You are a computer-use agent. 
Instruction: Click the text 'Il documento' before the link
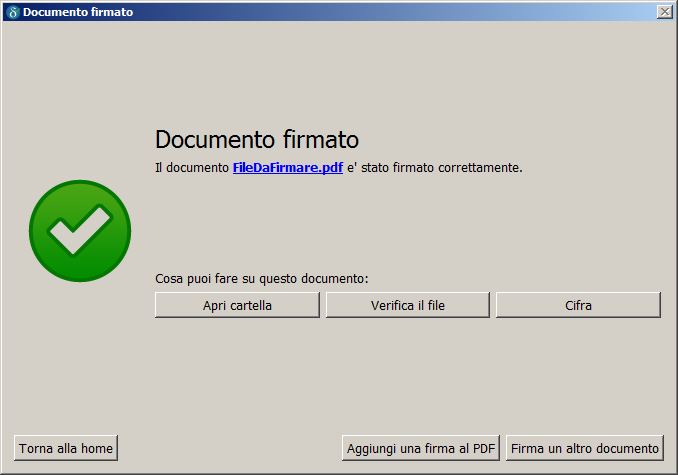(x=192, y=168)
